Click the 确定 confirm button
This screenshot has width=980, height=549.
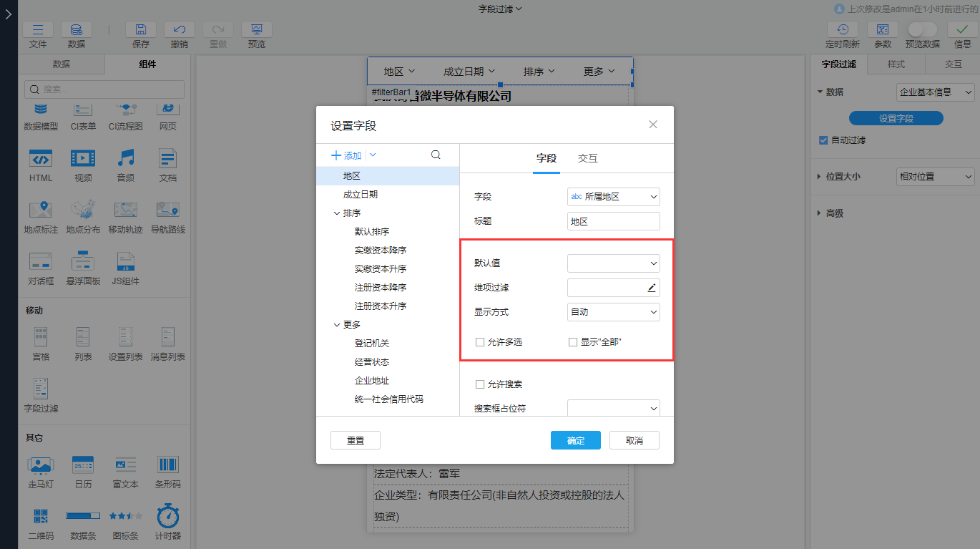575,439
